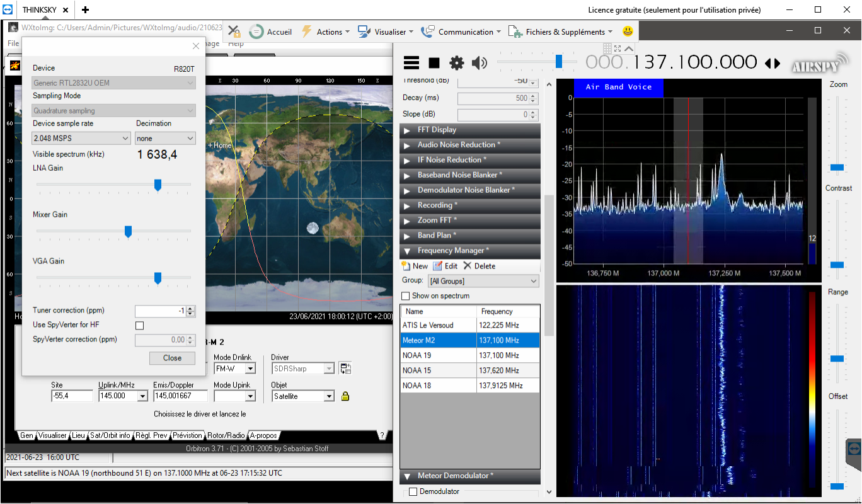This screenshot has height=504, width=862.
Task: Expand the Band Plan panel
Action: (x=470, y=236)
